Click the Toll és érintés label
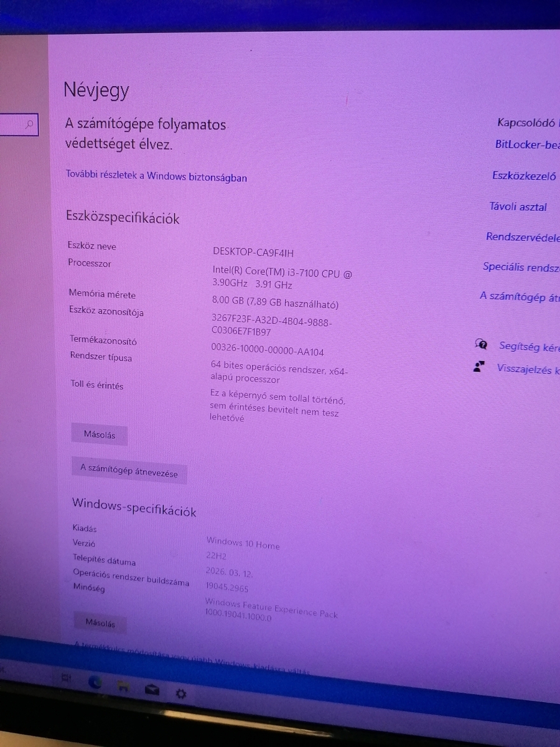 coord(97,385)
